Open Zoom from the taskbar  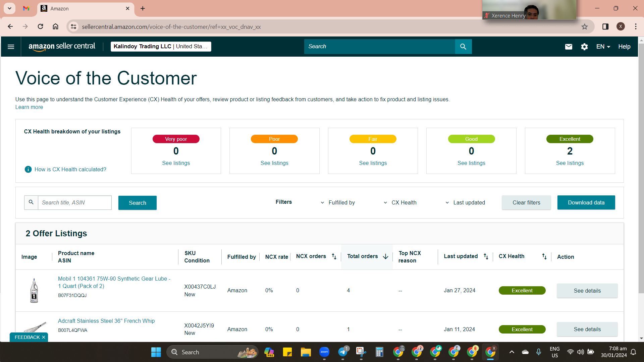324,352
